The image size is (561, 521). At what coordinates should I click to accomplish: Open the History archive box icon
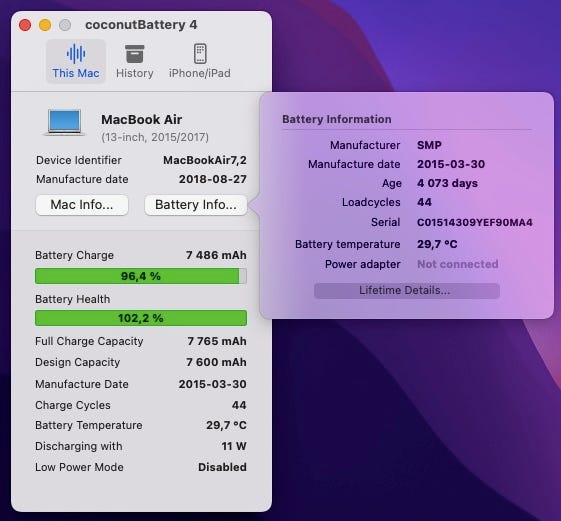point(135,54)
